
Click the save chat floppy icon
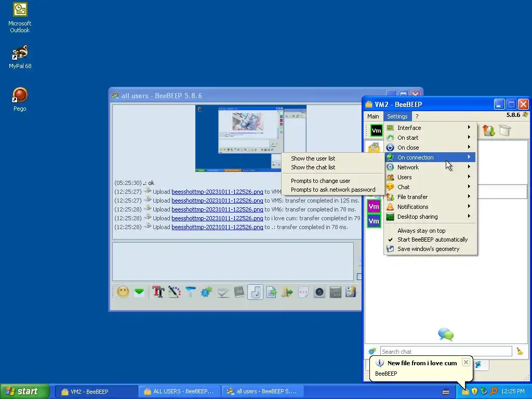(x=351, y=292)
